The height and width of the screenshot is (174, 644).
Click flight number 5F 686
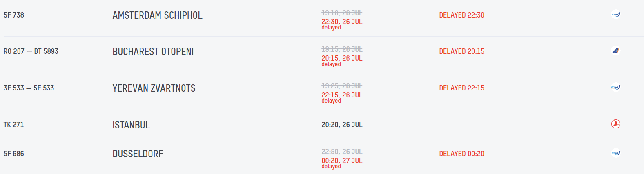(x=14, y=154)
